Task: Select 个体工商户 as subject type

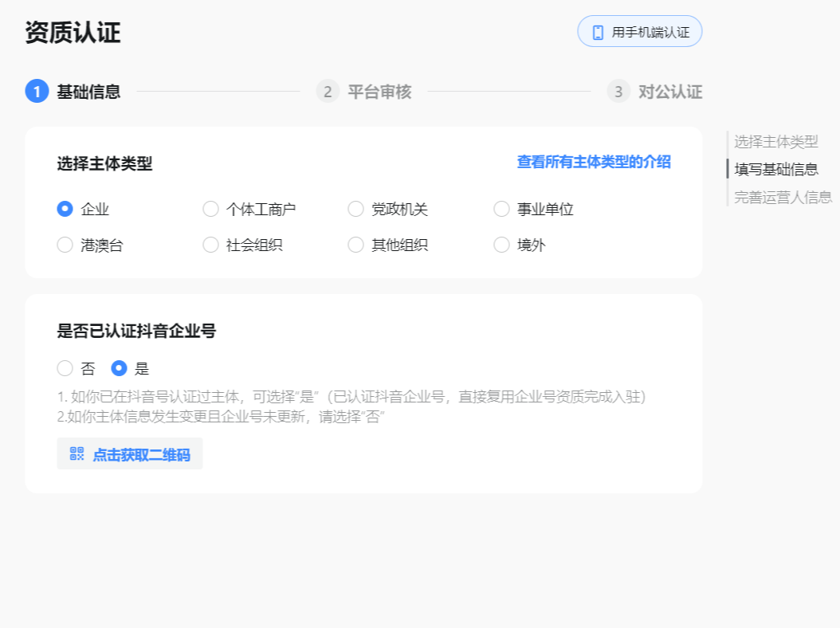Action: 210,209
